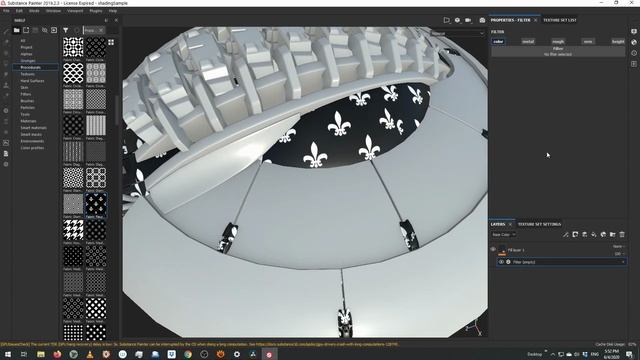
Task: Toggle visibility of Fill layer 1
Action: click(493, 249)
